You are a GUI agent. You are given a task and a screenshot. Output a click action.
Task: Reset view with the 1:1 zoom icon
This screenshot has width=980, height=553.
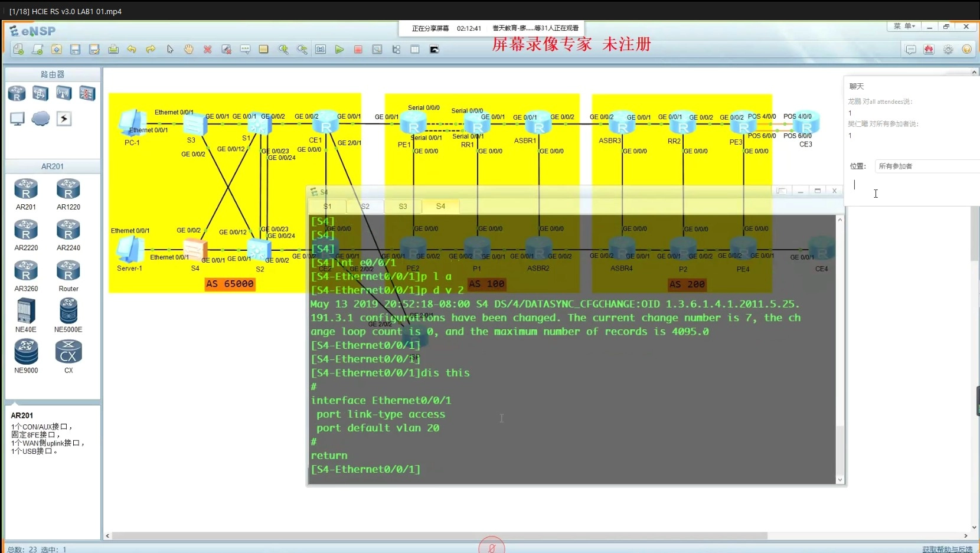tap(321, 50)
